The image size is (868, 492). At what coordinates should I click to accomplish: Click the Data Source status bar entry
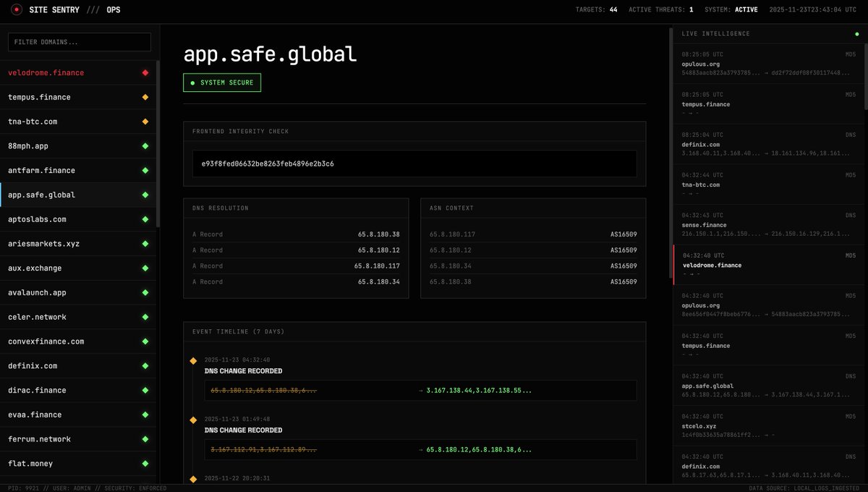pos(804,488)
